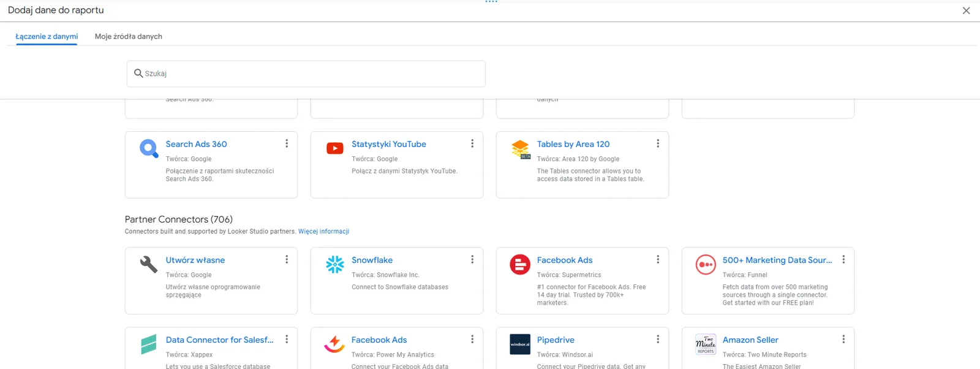Click 'Twórca: Windsor.ai' text

(x=565, y=355)
